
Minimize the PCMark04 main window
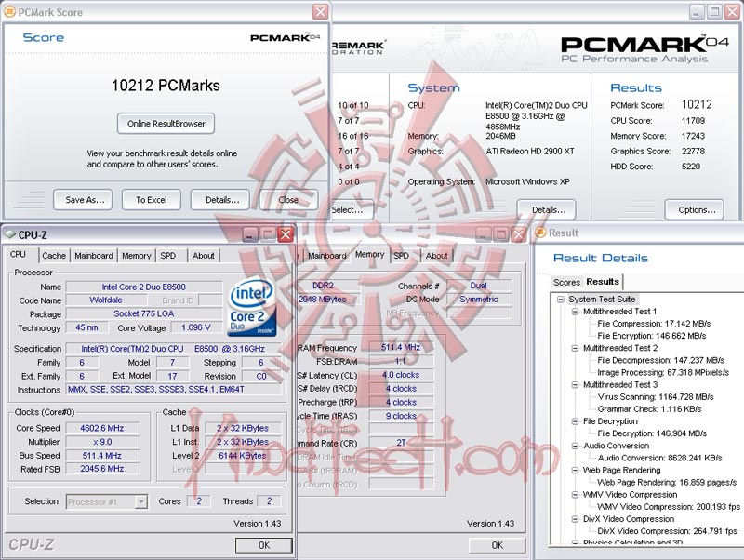pos(697,12)
